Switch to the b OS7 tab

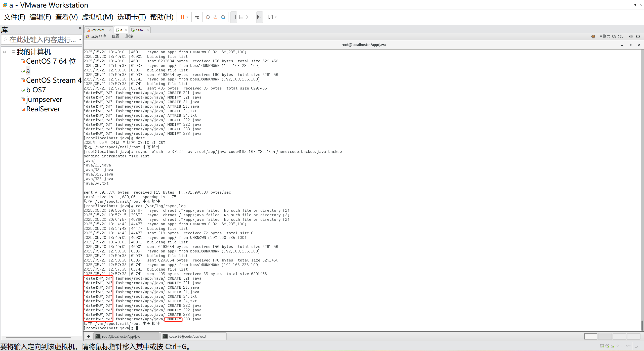pos(139,30)
